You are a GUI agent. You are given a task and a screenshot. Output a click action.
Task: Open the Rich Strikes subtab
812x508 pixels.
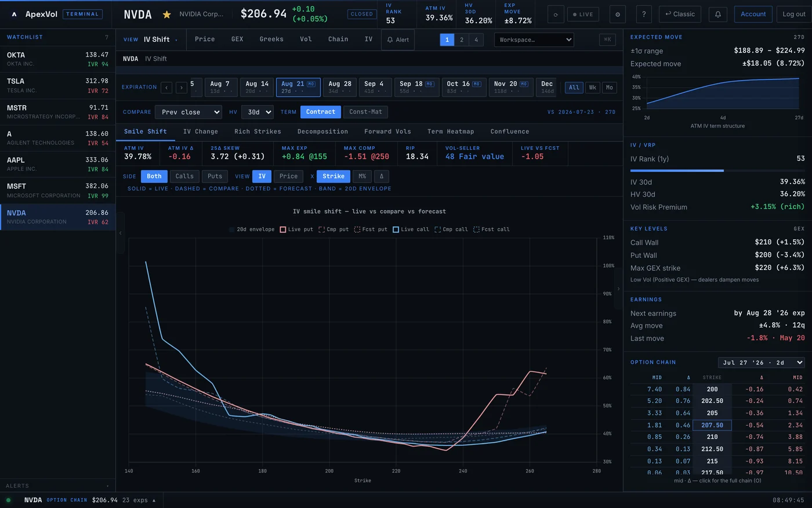click(x=258, y=132)
